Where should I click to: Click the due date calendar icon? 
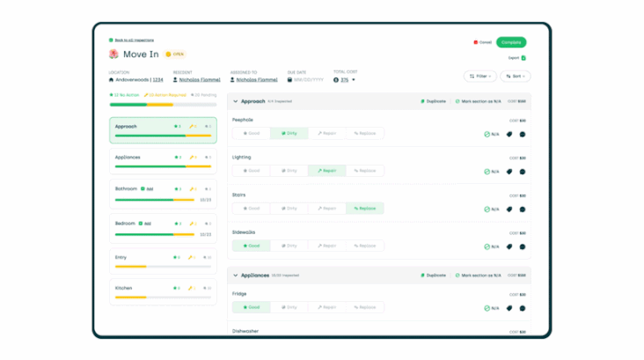pos(289,80)
